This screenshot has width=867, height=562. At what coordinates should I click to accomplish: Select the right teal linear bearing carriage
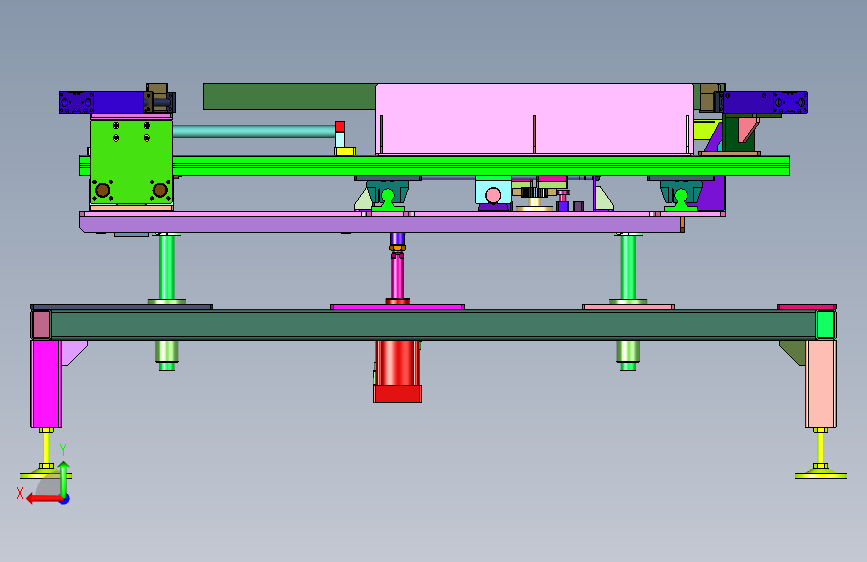681,191
